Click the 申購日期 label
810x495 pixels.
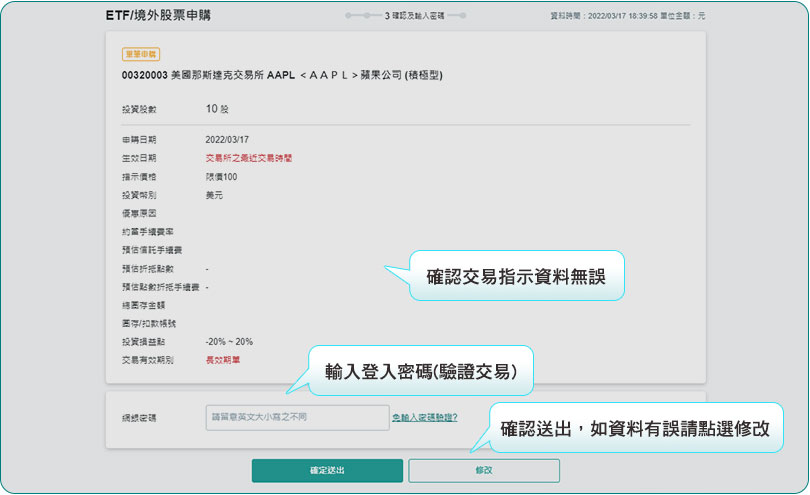[139, 140]
